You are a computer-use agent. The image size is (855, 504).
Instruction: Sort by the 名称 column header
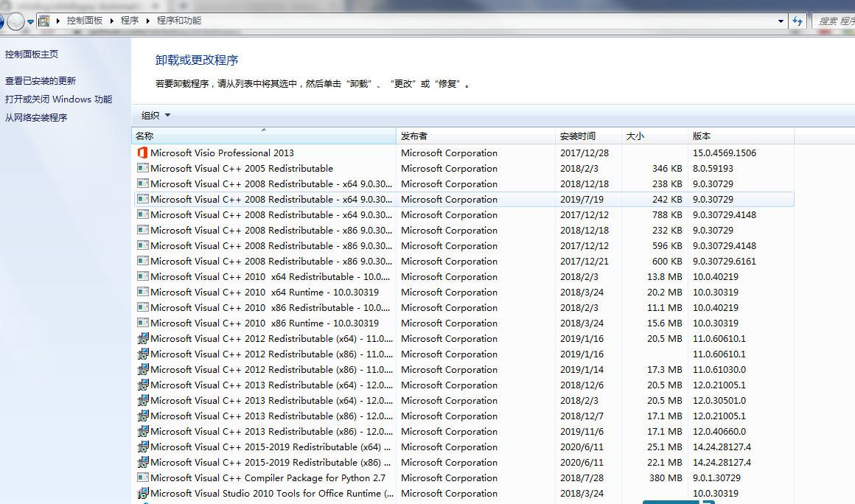(x=264, y=136)
